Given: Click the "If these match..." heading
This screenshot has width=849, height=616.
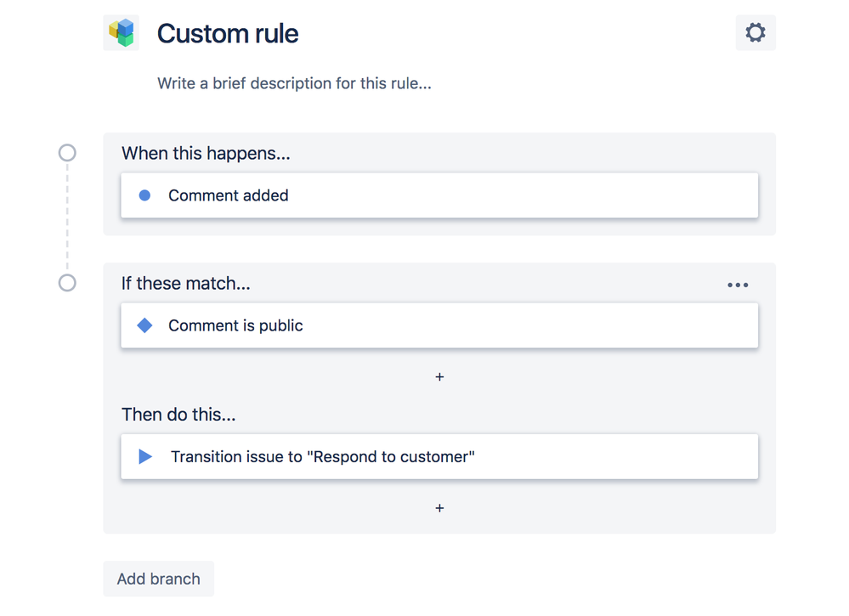Looking at the screenshot, I should [x=186, y=284].
